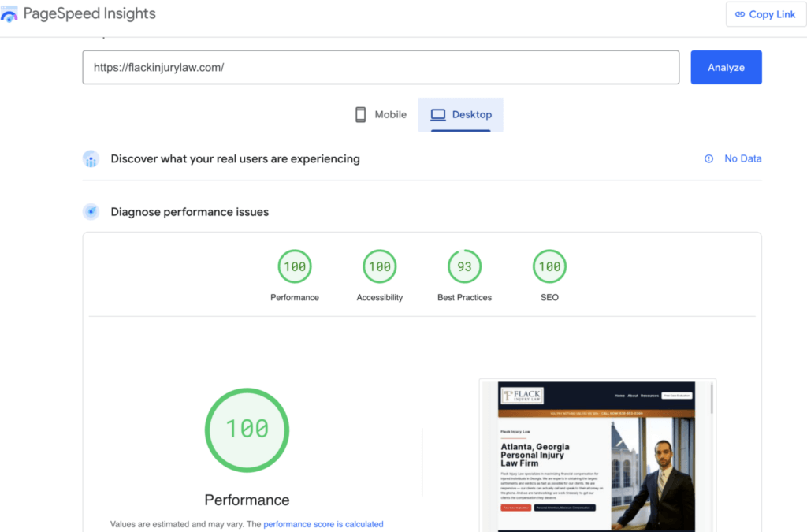
Task: Click the real users experience section icon
Action: click(x=91, y=158)
